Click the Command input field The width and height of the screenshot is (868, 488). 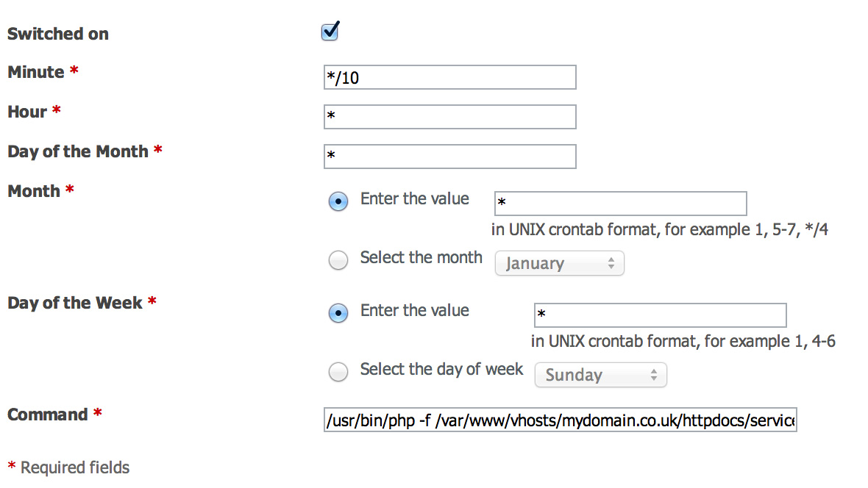click(561, 420)
